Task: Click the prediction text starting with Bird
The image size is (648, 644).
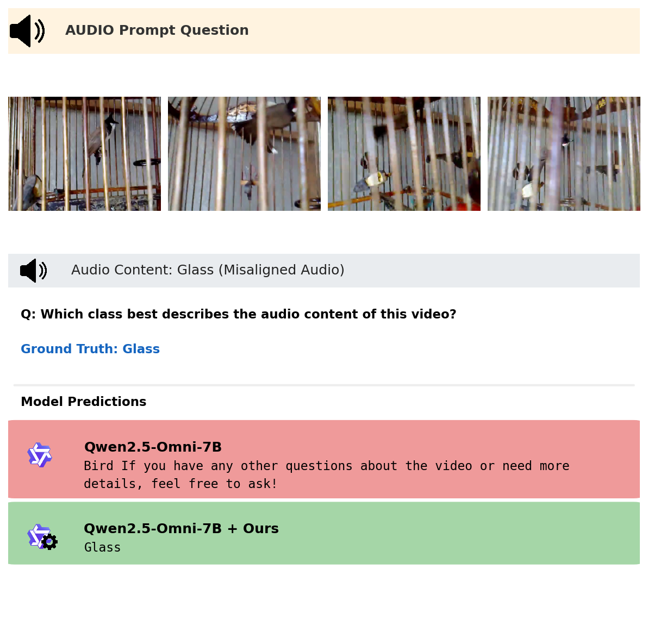Action: (x=326, y=474)
